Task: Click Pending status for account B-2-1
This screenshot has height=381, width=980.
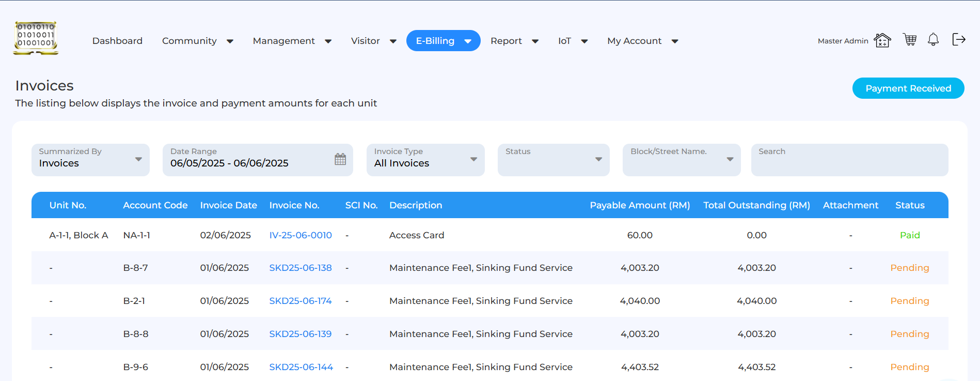Action: [x=910, y=301]
